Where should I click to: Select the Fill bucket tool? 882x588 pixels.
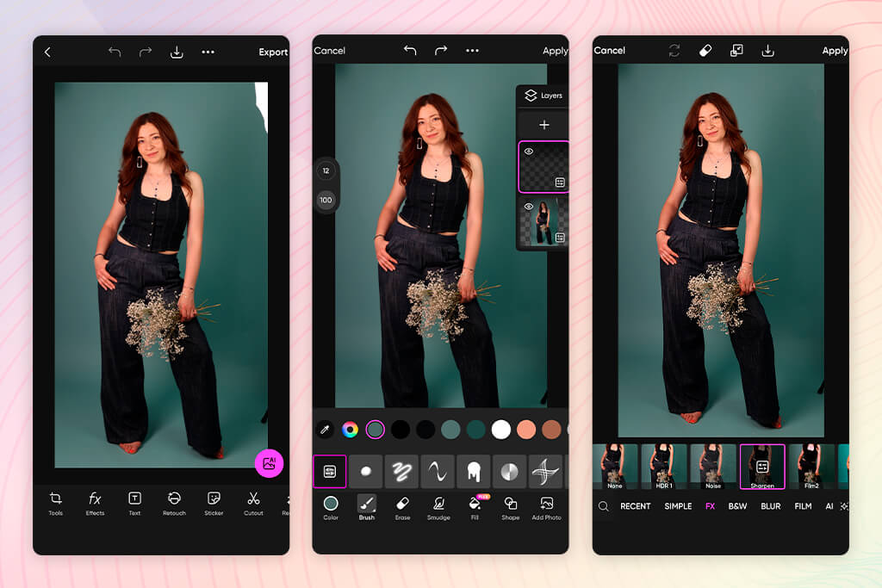click(475, 508)
